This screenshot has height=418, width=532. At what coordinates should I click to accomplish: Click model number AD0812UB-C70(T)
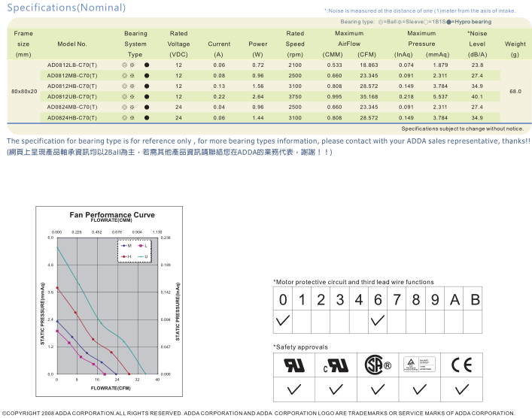coord(72,97)
